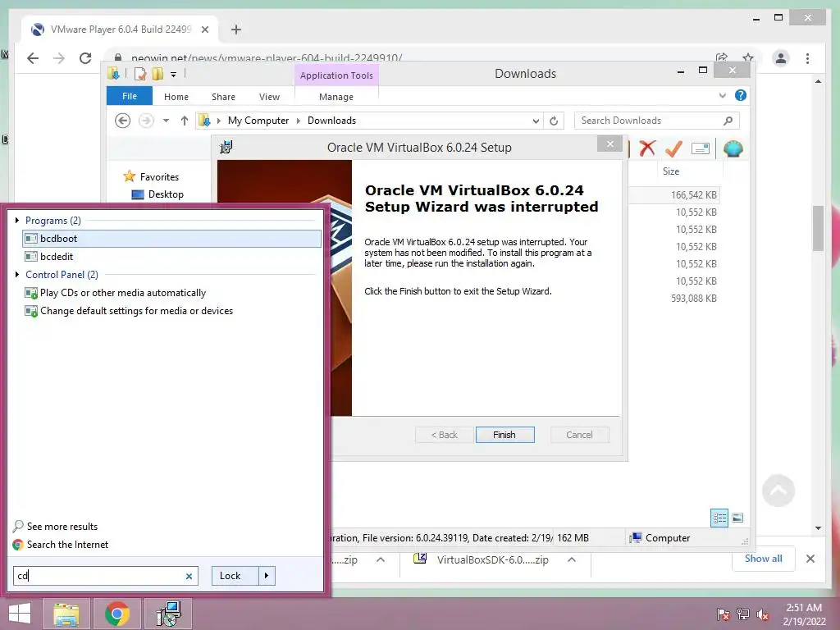Click the globe shell toolbar icon
Screen dimensions: 840x630
(x=733, y=148)
